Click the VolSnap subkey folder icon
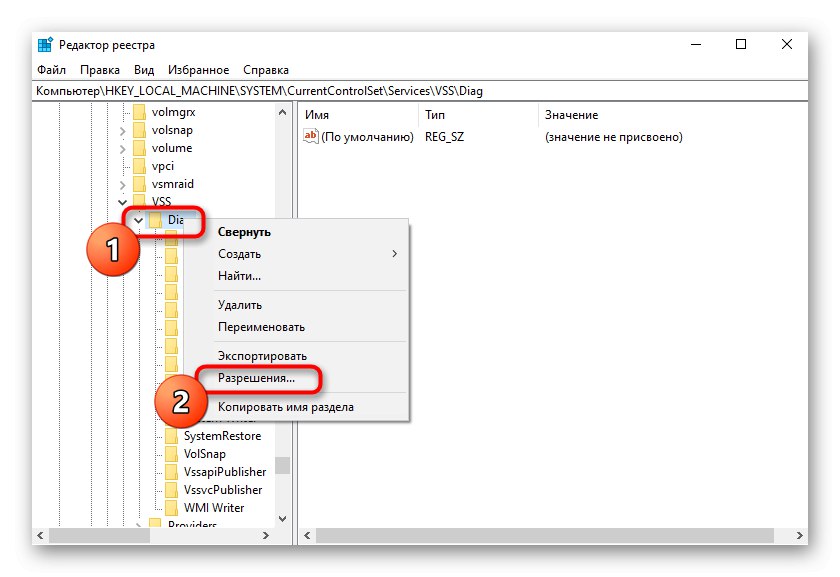Viewport: 840px width, 577px height. (x=171, y=454)
